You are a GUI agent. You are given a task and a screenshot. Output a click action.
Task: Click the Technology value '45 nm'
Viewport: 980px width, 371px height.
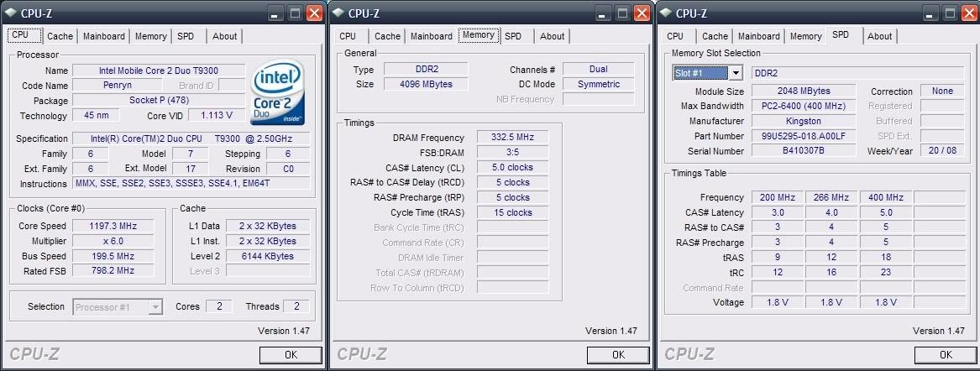point(96,116)
